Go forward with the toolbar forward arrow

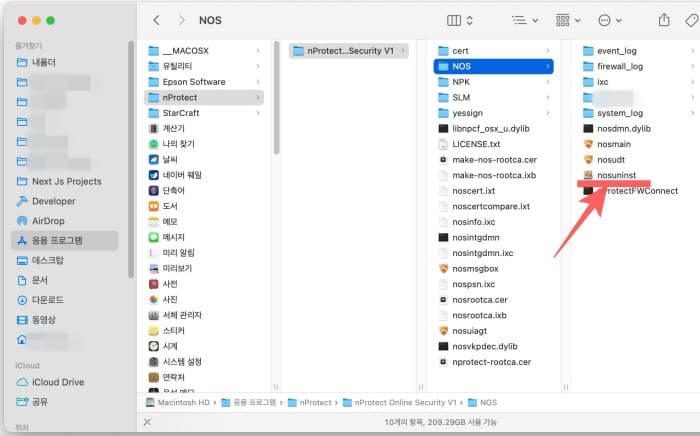coord(181,20)
